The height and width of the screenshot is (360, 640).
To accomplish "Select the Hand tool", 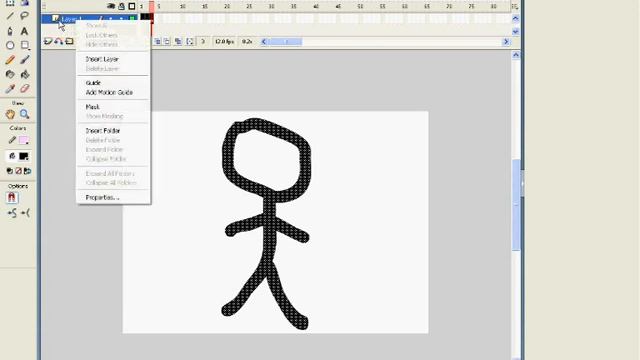I will click(10, 114).
